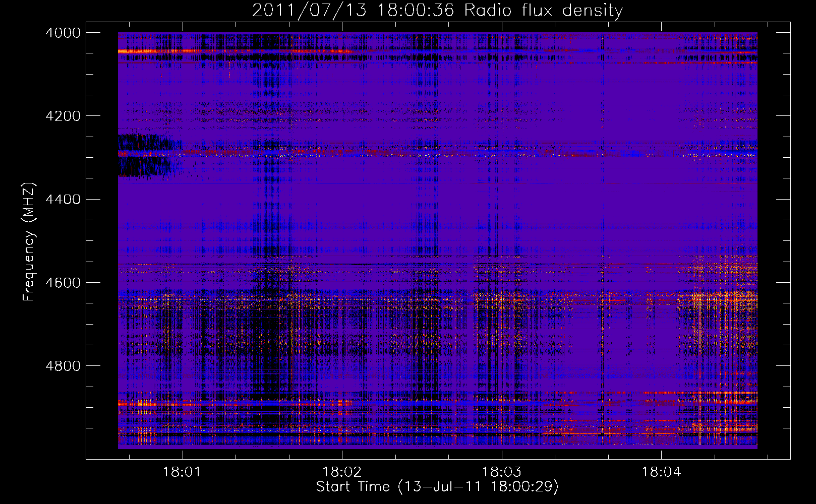Image resolution: width=816 pixels, height=504 pixels.
Task: Click the '18:01' time axis label
Action: point(182,472)
